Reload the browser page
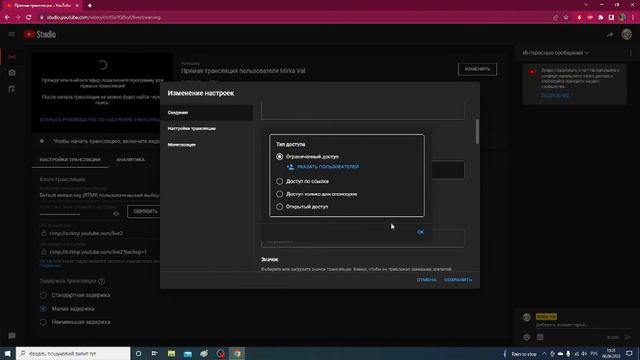This screenshot has width=640, height=360. tap(29, 18)
